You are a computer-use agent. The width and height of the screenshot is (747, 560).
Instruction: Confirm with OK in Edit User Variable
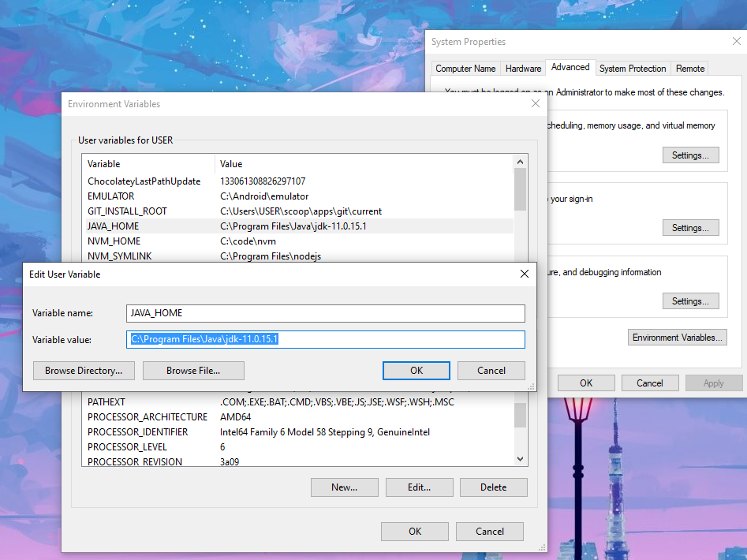click(416, 371)
